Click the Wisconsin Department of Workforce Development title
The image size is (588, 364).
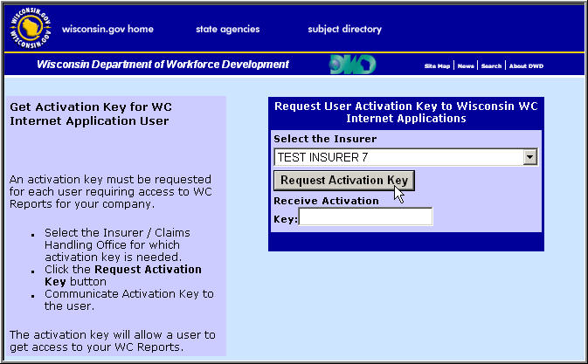click(163, 65)
